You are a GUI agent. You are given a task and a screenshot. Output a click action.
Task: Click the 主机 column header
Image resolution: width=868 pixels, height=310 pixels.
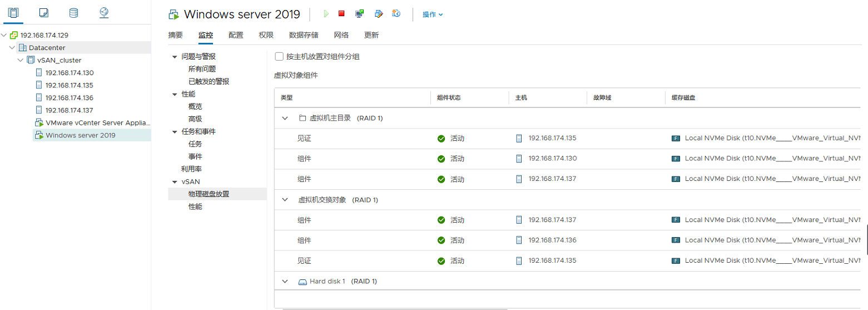tap(521, 97)
